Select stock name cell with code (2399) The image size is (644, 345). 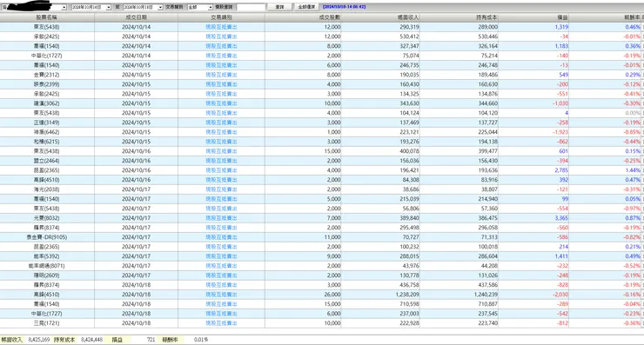47,84
